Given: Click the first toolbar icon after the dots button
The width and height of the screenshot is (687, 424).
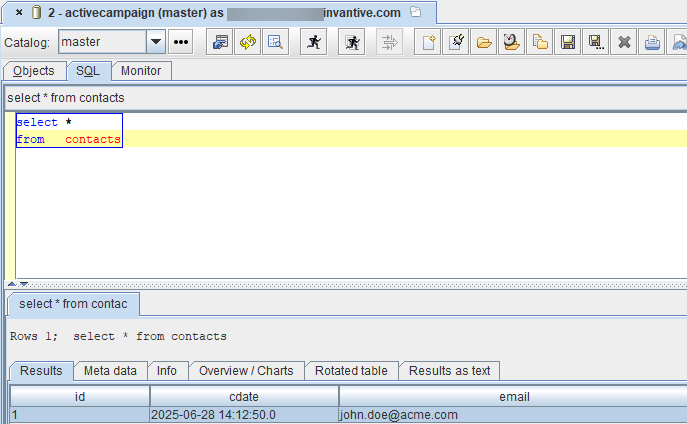Looking at the screenshot, I should 220,42.
